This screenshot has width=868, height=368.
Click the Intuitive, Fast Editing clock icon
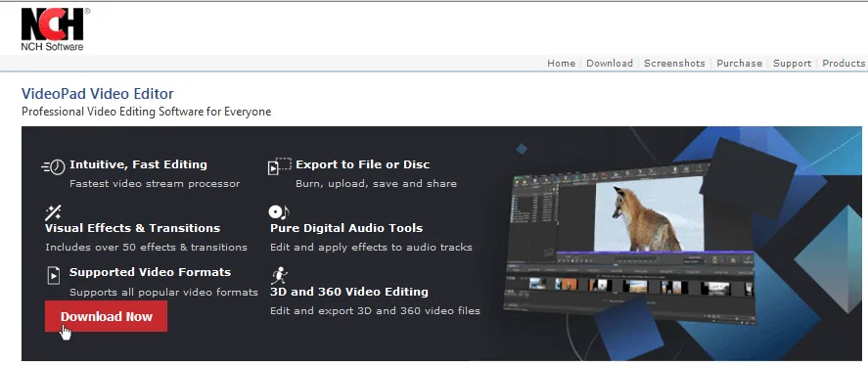54,166
